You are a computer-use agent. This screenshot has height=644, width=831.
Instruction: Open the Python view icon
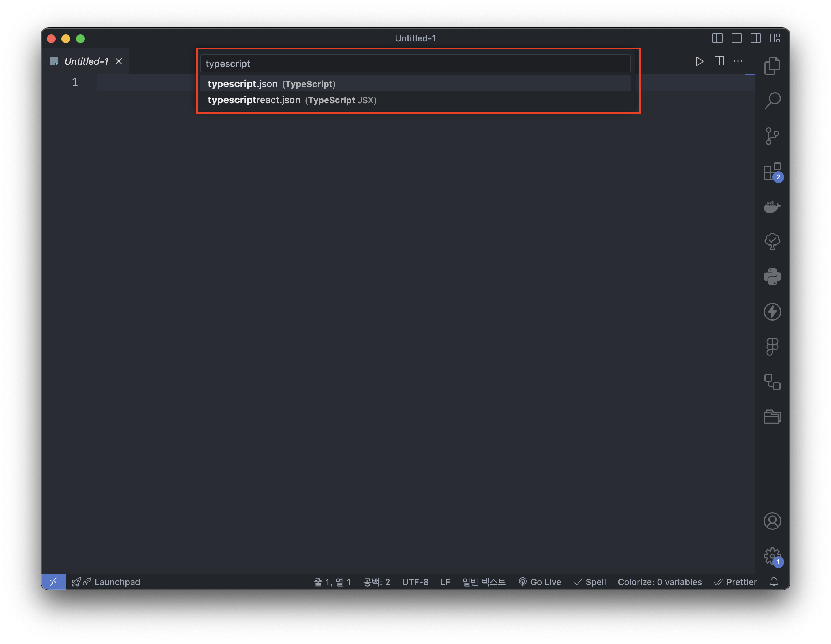(x=772, y=277)
